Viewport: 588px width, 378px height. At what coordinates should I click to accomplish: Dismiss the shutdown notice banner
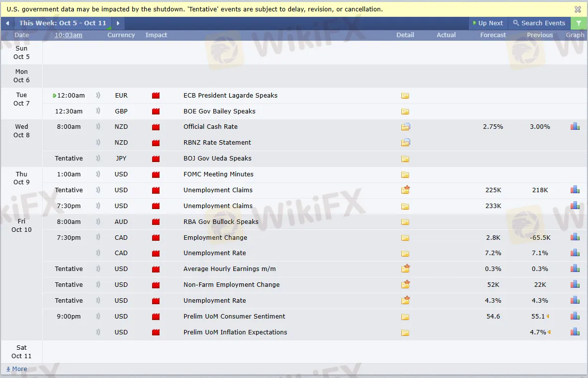pyautogui.click(x=578, y=9)
